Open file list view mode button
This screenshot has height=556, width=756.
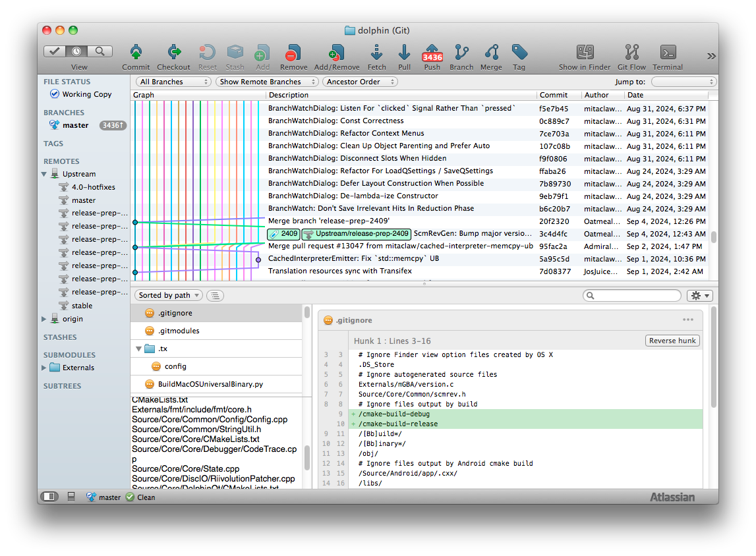coord(215,296)
